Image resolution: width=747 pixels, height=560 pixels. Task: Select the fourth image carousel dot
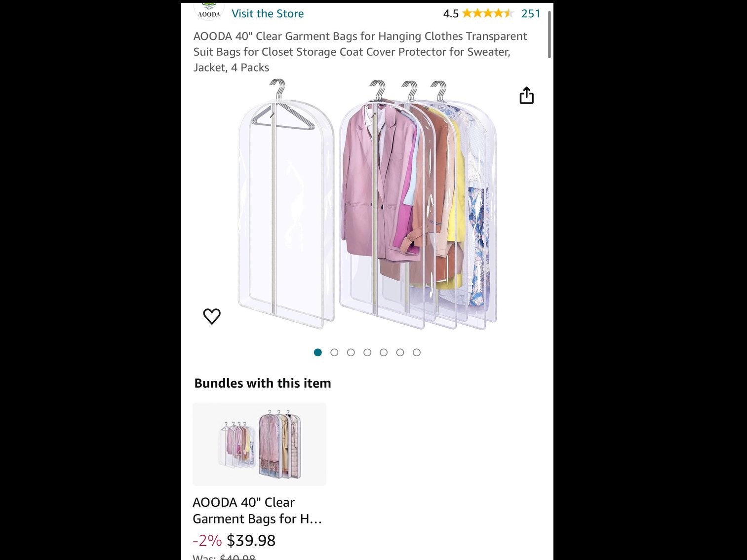367,352
